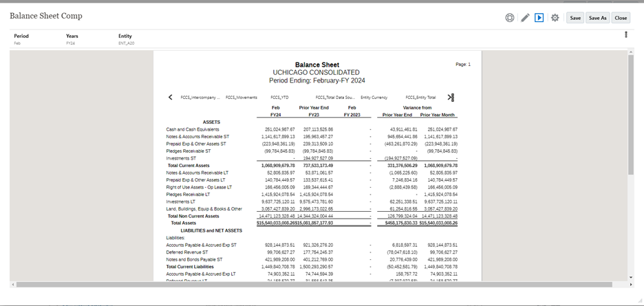Click the 'Total Assets' row label
Viewport: 644px width, 306px height.
click(x=183, y=223)
